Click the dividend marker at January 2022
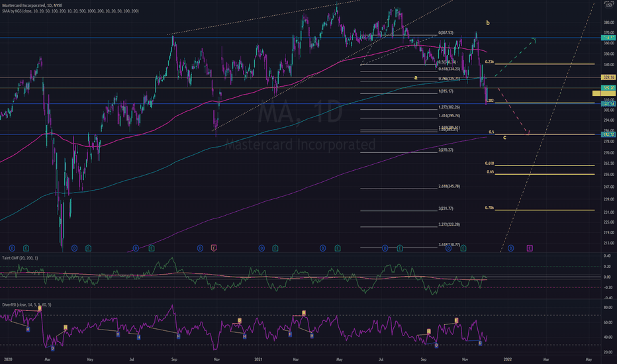Screen dimensions: 617x364 511,248
